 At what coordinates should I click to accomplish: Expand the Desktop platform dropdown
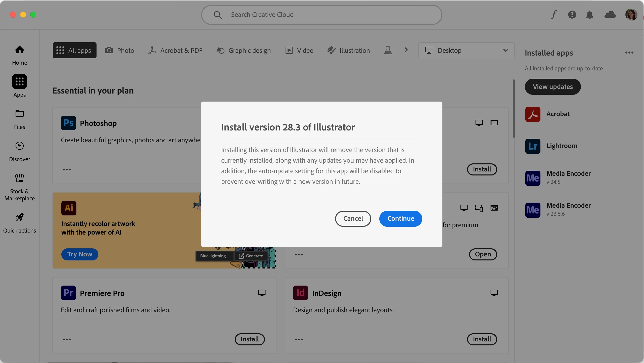pos(466,50)
